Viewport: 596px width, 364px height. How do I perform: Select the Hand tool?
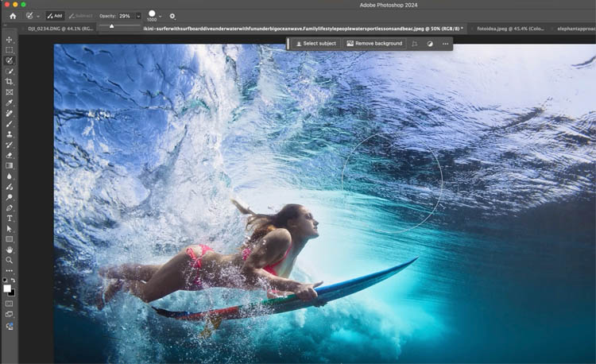(9, 250)
